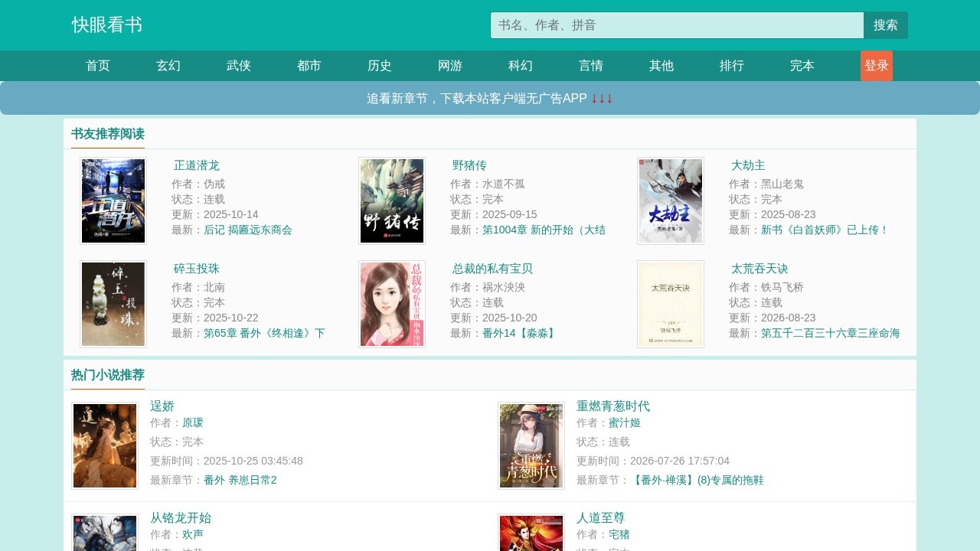
Task: Read chapter 番外14【淼淼】
Action: [x=520, y=333]
